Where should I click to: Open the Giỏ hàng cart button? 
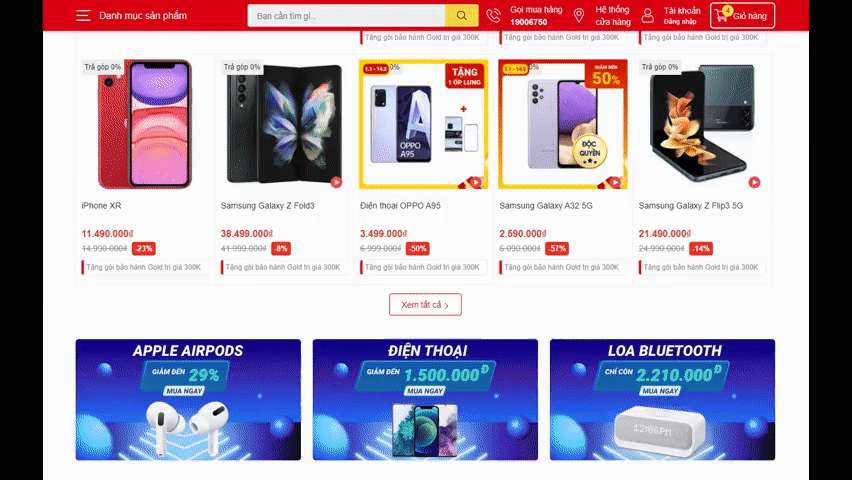[742, 16]
